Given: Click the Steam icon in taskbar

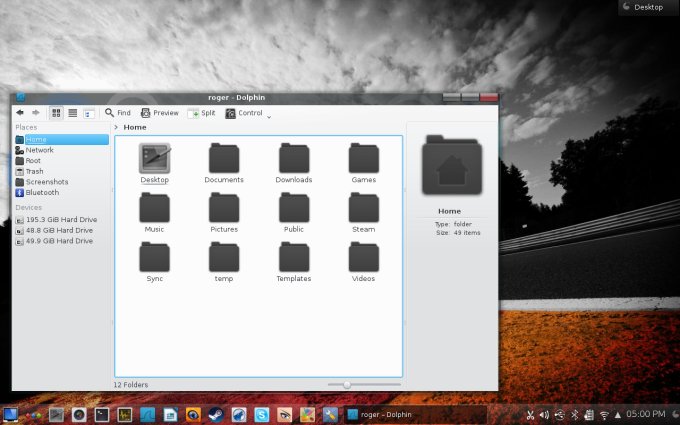Looking at the screenshot, I should 217,414.
